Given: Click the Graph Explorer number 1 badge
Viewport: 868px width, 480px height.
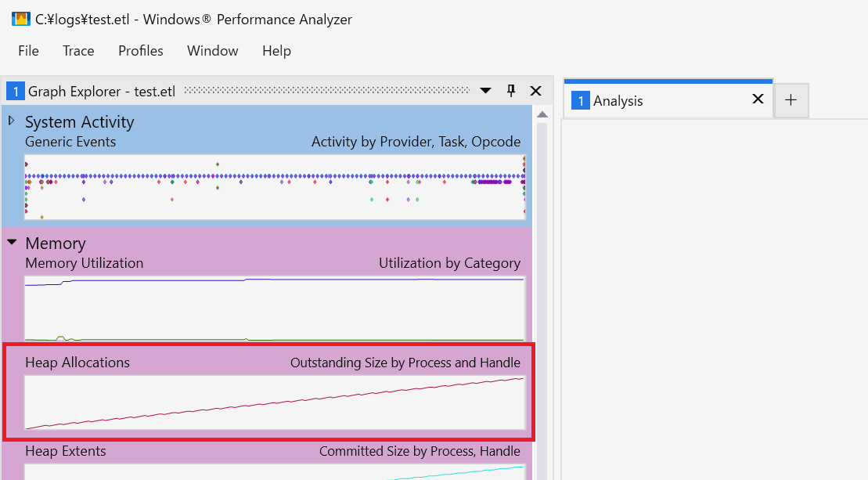Looking at the screenshot, I should tap(15, 92).
